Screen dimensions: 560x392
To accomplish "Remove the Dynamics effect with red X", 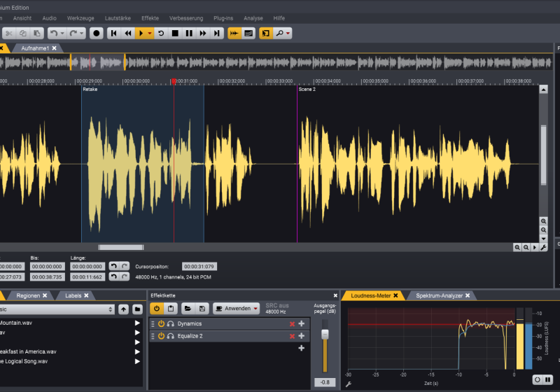I will pos(292,323).
